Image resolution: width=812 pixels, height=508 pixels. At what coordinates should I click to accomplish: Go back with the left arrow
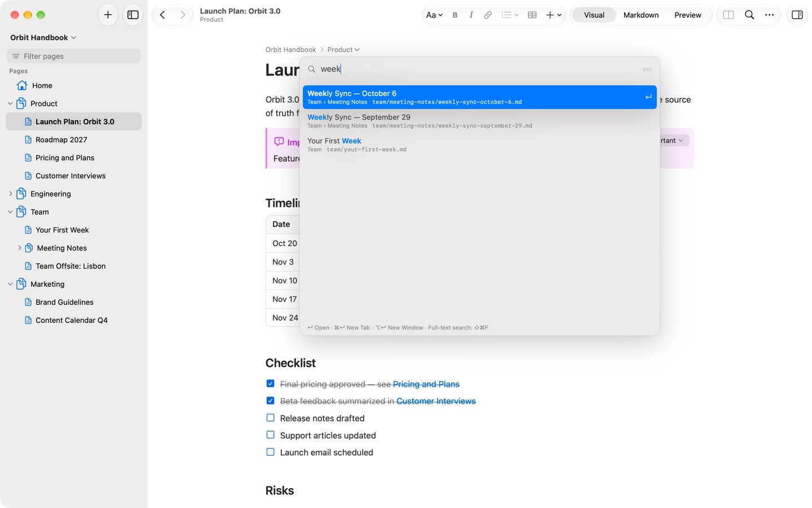162,15
